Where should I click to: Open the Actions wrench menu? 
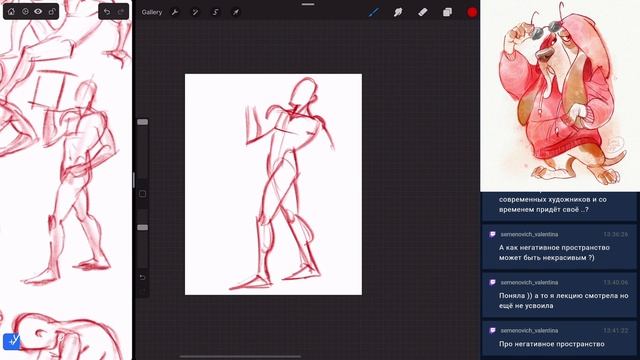point(175,12)
